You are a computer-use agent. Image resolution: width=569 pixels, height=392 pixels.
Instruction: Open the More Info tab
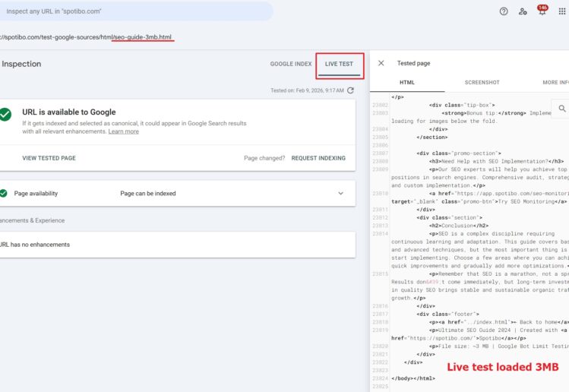pos(555,82)
